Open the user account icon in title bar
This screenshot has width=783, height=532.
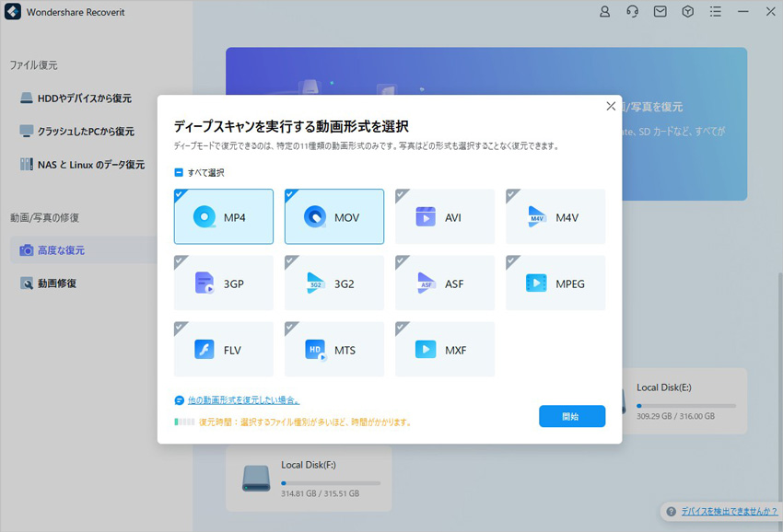point(604,12)
